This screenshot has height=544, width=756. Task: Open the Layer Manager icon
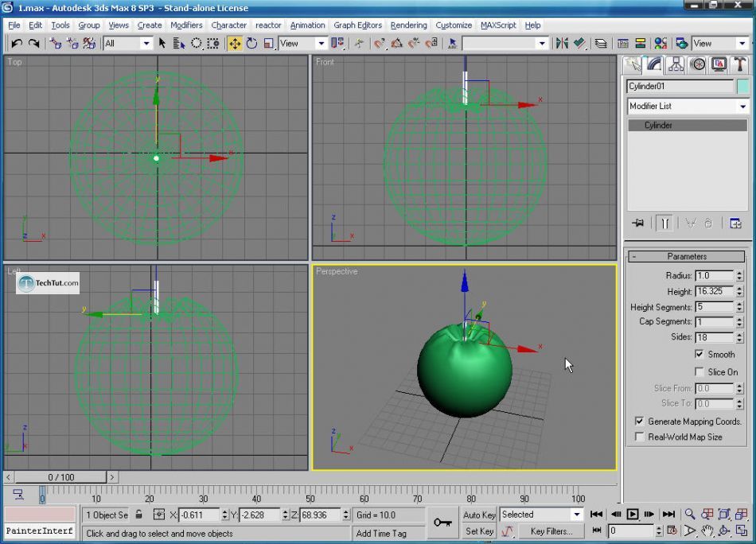[x=600, y=44]
